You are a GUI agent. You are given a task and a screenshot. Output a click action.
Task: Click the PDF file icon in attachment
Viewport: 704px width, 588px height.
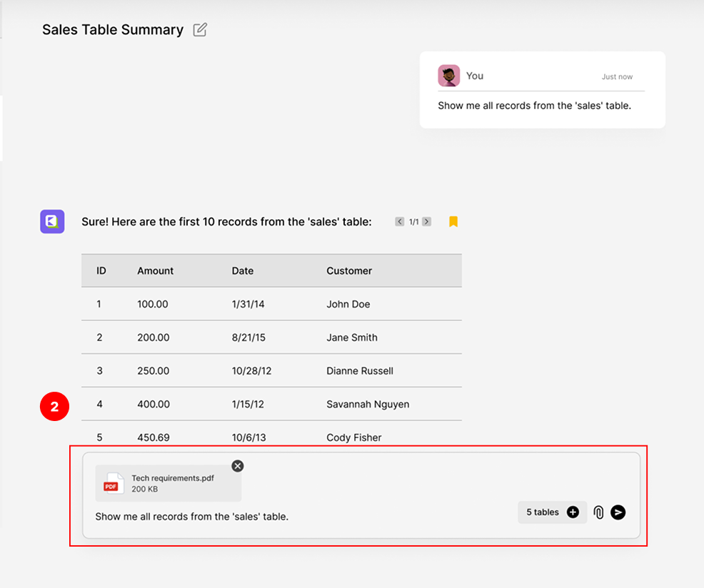tap(113, 483)
